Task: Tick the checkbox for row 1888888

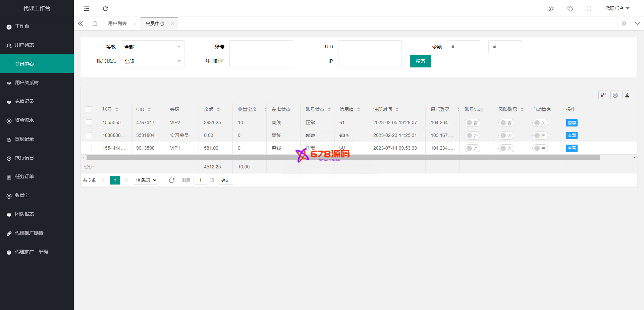Action: pyautogui.click(x=89, y=135)
